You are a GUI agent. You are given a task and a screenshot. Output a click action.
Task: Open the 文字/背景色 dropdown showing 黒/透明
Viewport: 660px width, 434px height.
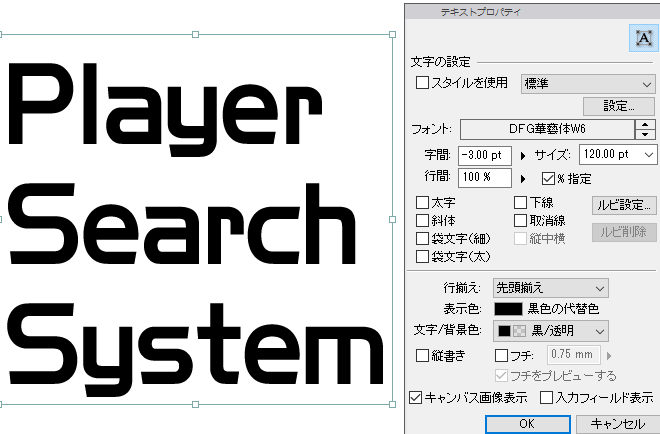pyautogui.click(x=551, y=331)
